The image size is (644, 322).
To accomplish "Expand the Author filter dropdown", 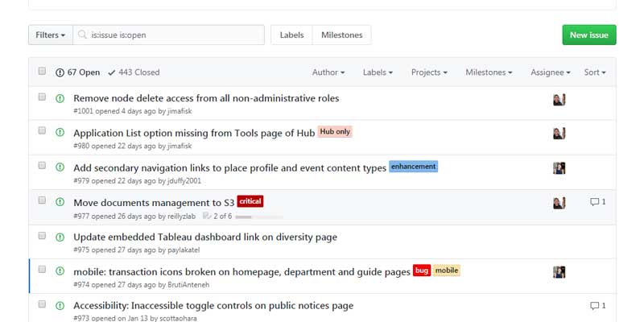I will (328, 72).
